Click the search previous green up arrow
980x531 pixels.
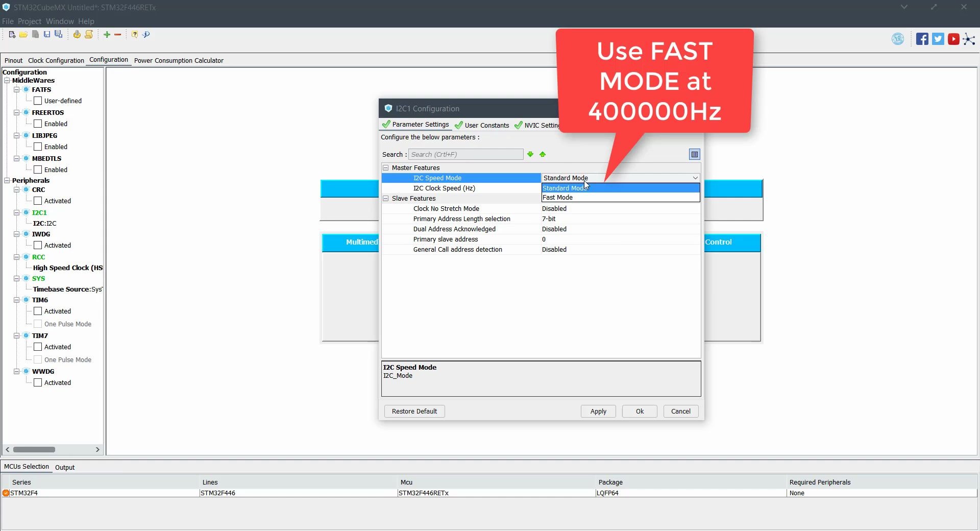[543, 154]
